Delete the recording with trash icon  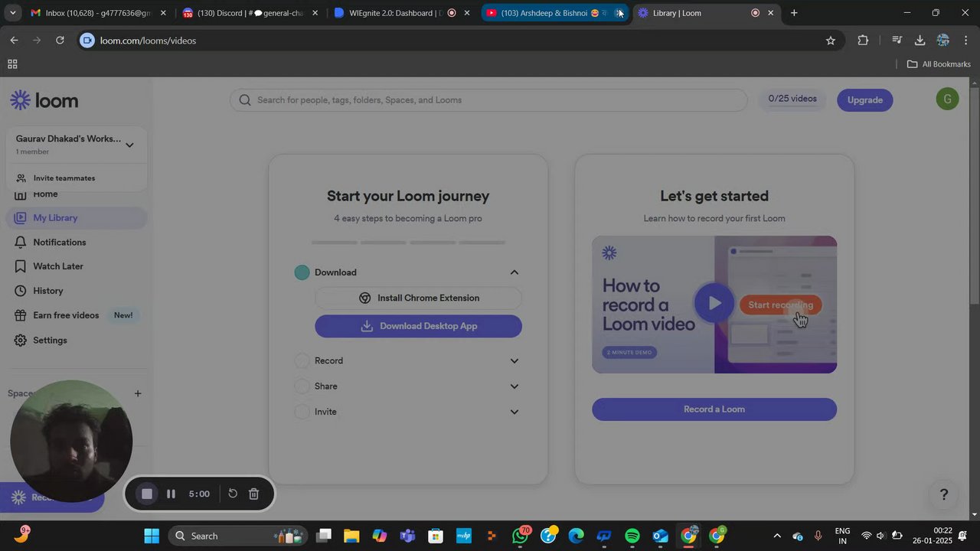[254, 494]
